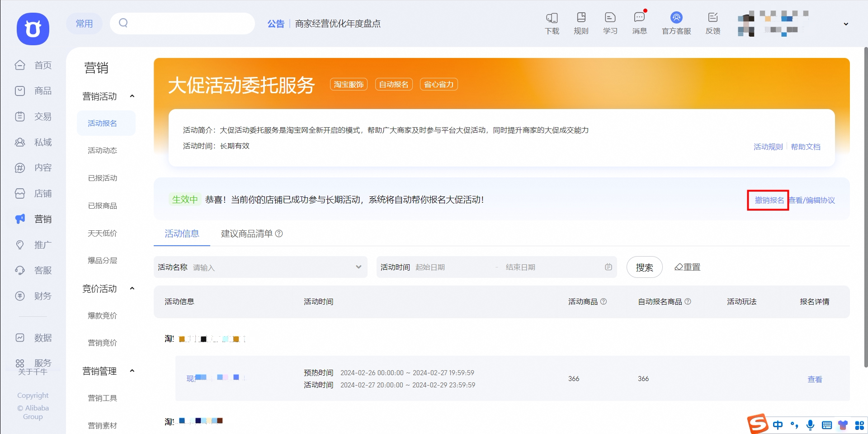This screenshot has height=434, width=868.
Task: Open 活动规则 link
Action: point(768,147)
